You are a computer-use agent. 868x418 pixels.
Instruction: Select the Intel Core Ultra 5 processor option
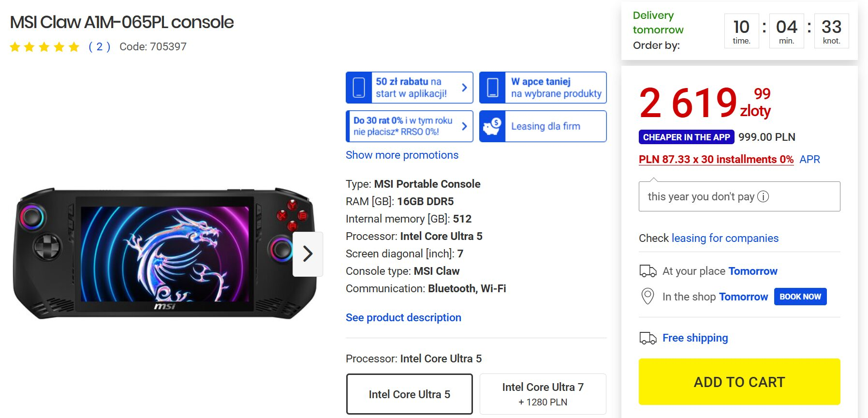[410, 394]
